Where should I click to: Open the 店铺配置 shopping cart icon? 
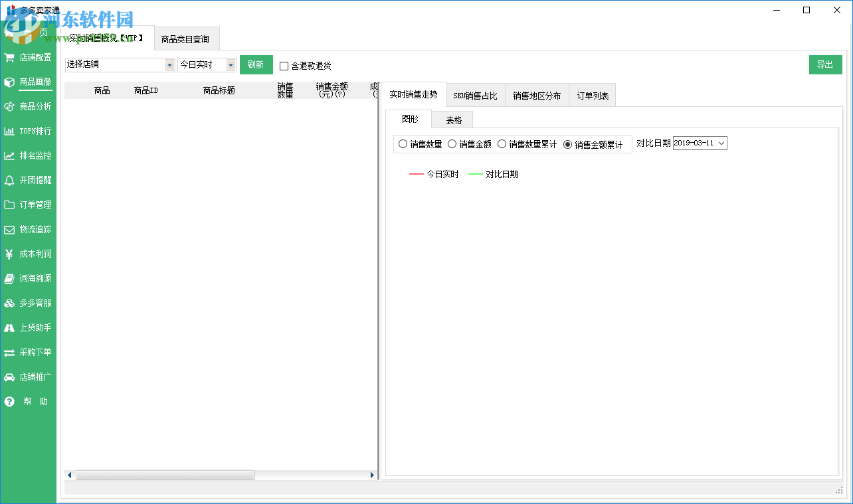point(9,57)
